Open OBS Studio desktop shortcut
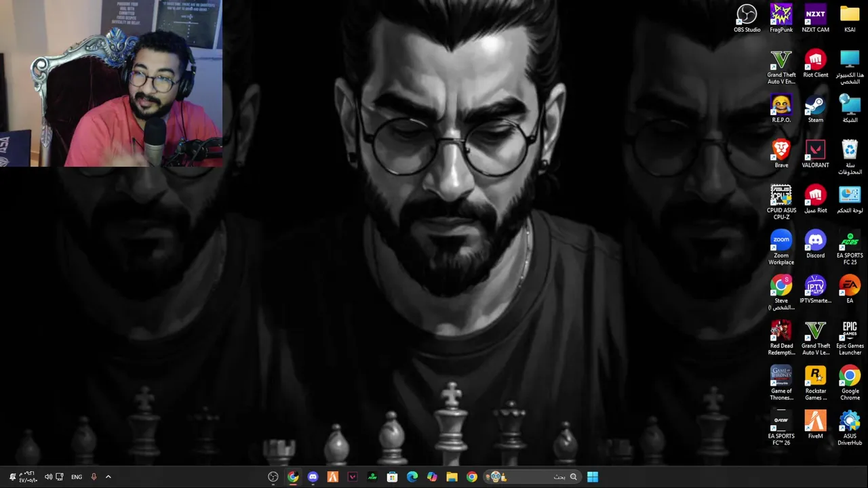 pos(747,18)
